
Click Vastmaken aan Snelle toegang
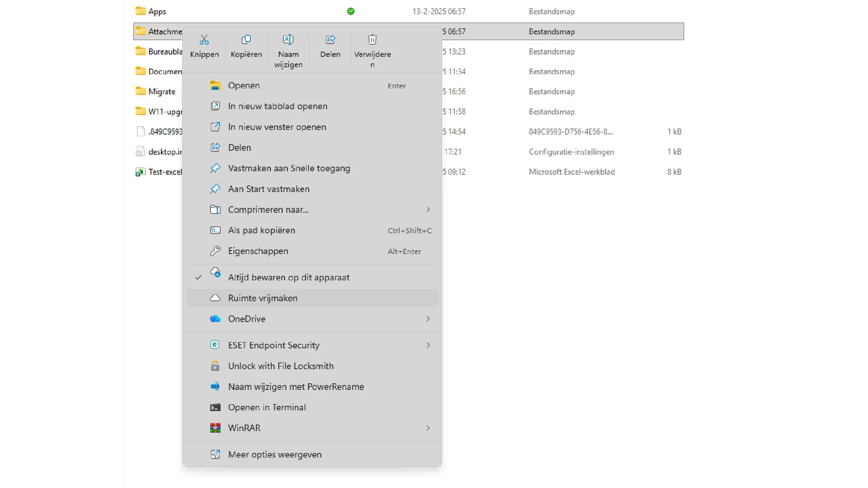coord(289,168)
